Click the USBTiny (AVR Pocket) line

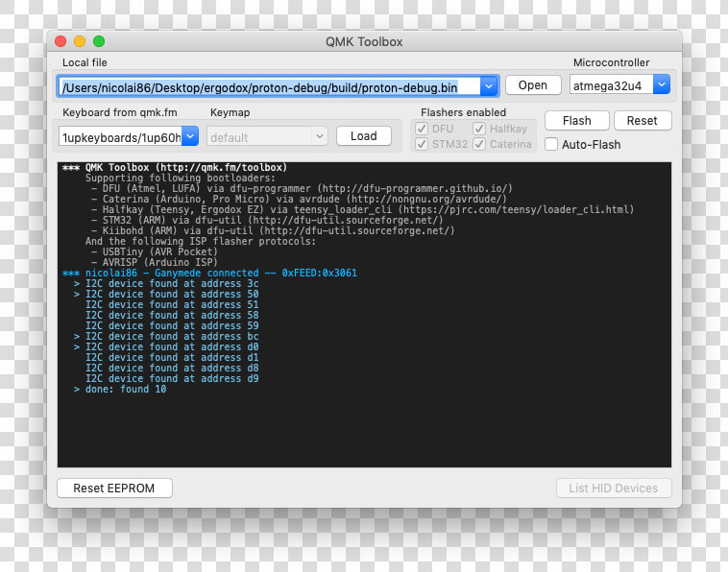point(154,251)
